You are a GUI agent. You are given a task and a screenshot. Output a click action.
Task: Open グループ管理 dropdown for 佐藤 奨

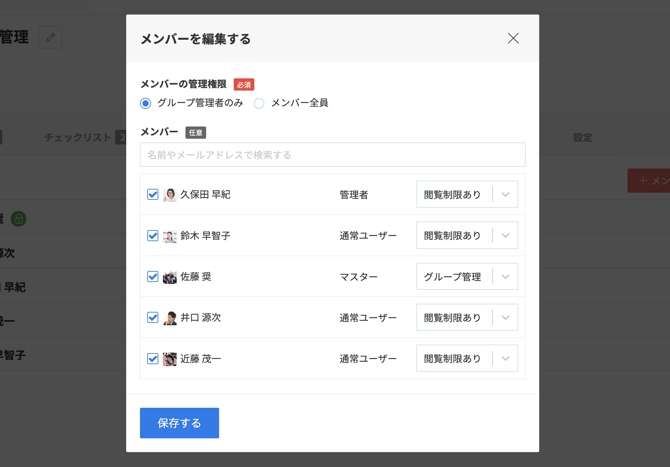(467, 276)
